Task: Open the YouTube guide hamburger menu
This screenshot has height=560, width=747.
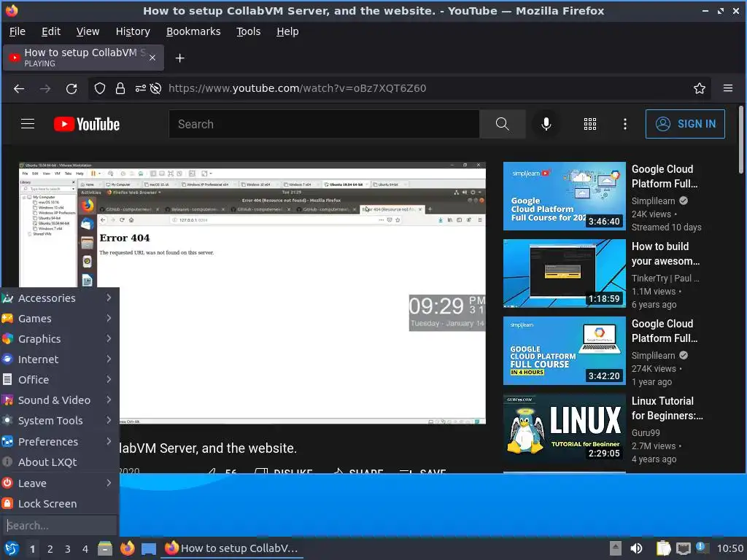Action: click(28, 124)
